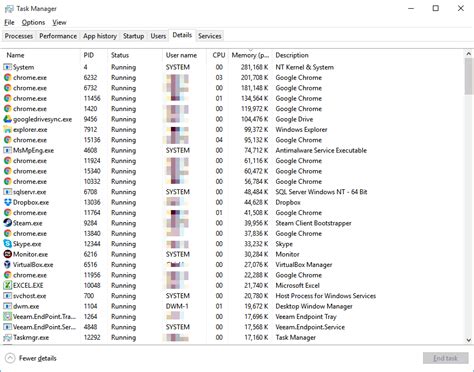This screenshot has height=372, width=474.
Task: Click the End task button
Action: click(445, 358)
